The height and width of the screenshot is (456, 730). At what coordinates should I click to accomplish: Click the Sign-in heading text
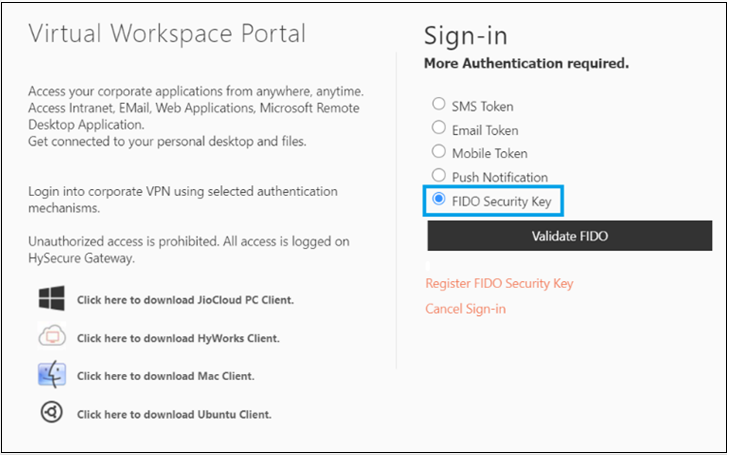466,36
